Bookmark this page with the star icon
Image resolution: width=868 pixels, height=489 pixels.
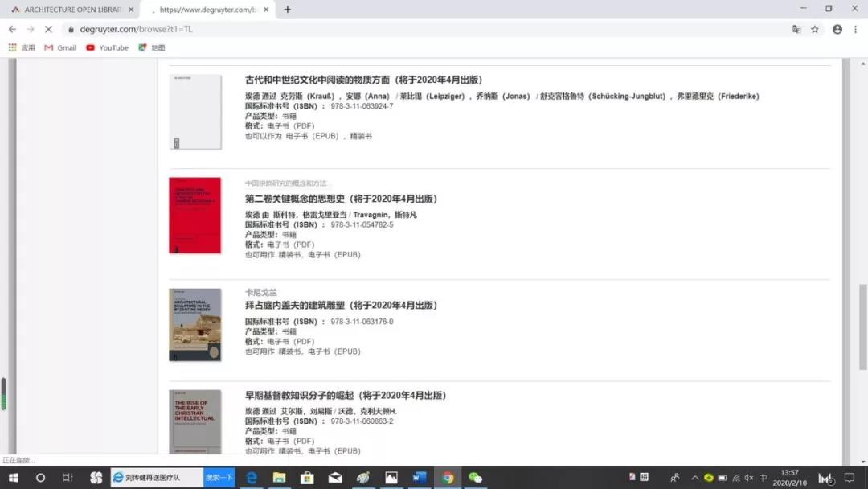coord(815,29)
